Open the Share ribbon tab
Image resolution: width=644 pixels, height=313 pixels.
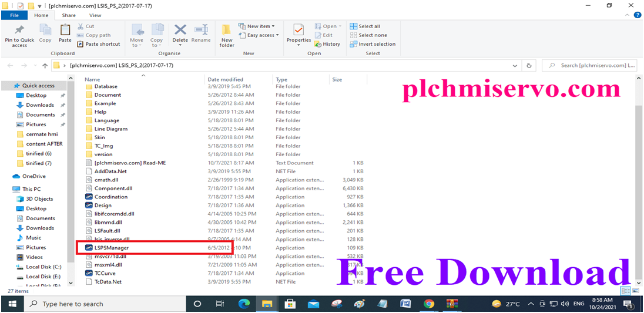click(69, 15)
